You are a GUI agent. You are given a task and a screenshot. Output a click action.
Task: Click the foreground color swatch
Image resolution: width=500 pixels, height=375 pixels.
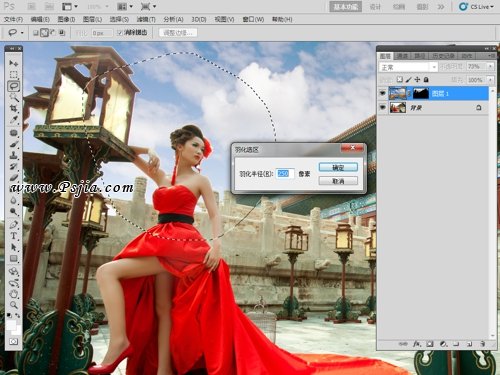point(11,325)
